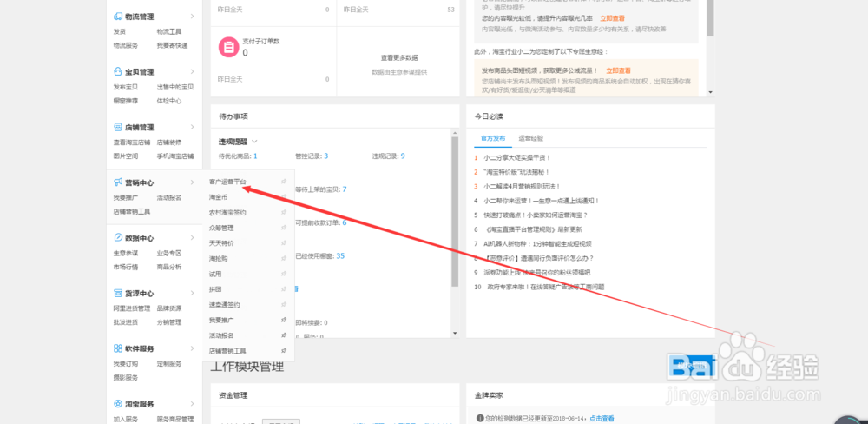Open 农村淘宝签约 menu entry
868x424 pixels.
coord(227,212)
